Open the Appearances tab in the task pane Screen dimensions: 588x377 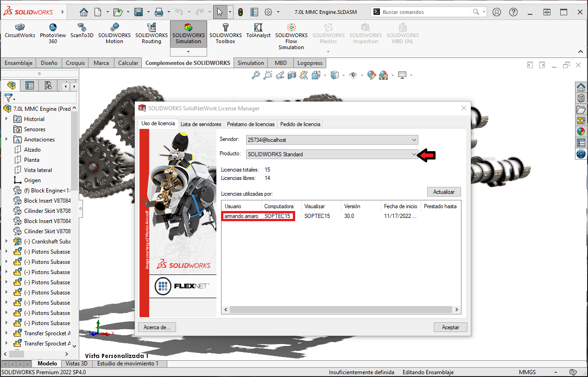[581, 132]
